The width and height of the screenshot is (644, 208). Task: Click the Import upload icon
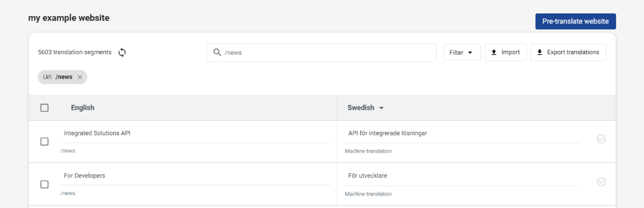tap(494, 52)
